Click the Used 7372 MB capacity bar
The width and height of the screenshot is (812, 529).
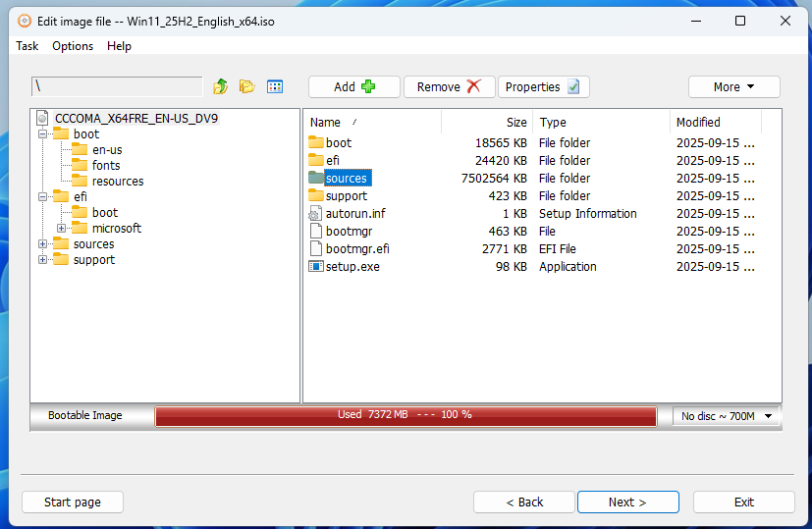click(x=406, y=416)
